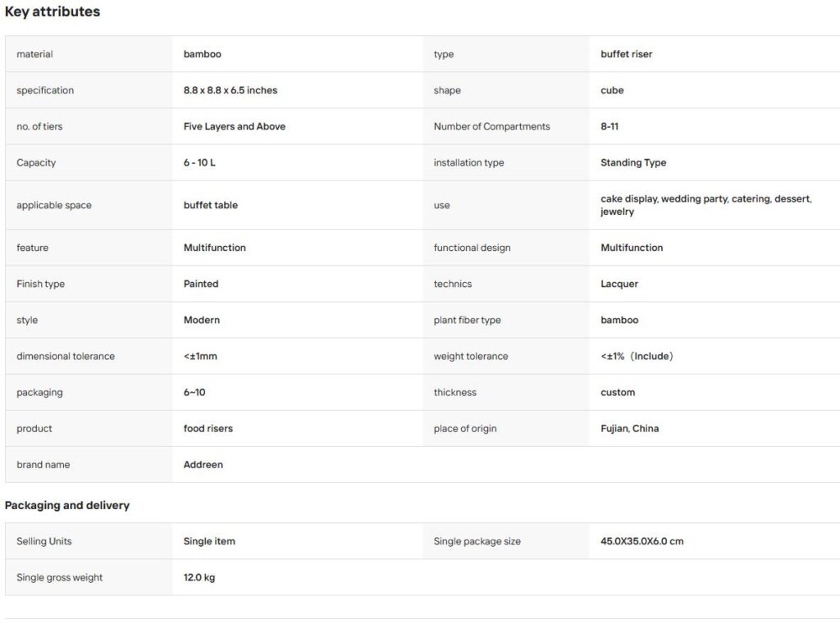The width and height of the screenshot is (840, 624).
Task: Select Five Layers and Above value
Action: [234, 126]
